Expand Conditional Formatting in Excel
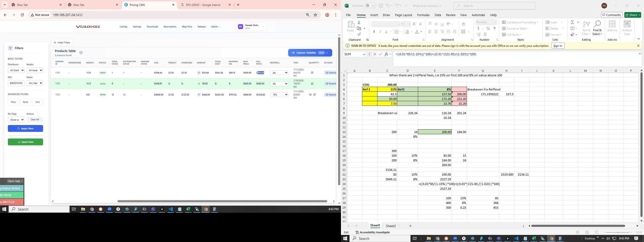Image resolution: width=644 pixels, height=242 pixels. 520,22
